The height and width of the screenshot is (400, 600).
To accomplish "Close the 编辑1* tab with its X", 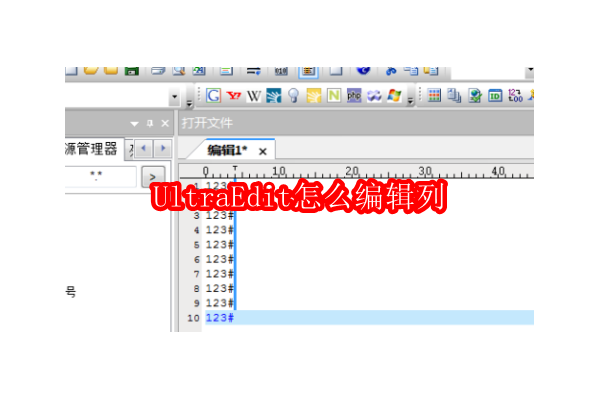I will (x=262, y=152).
